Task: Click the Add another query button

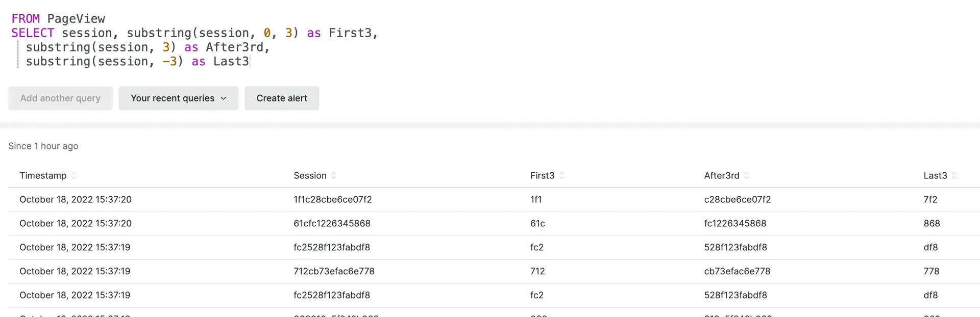Action: (60, 98)
